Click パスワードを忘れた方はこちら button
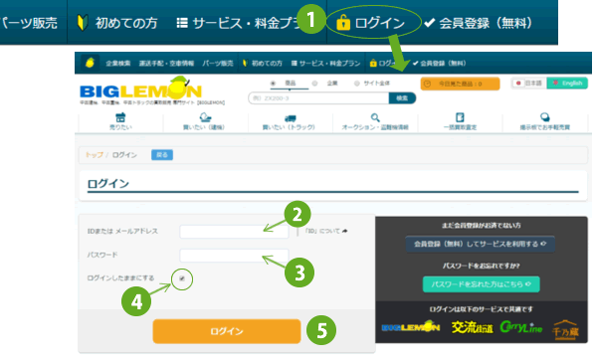This screenshot has width=597, height=364. point(481,284)
